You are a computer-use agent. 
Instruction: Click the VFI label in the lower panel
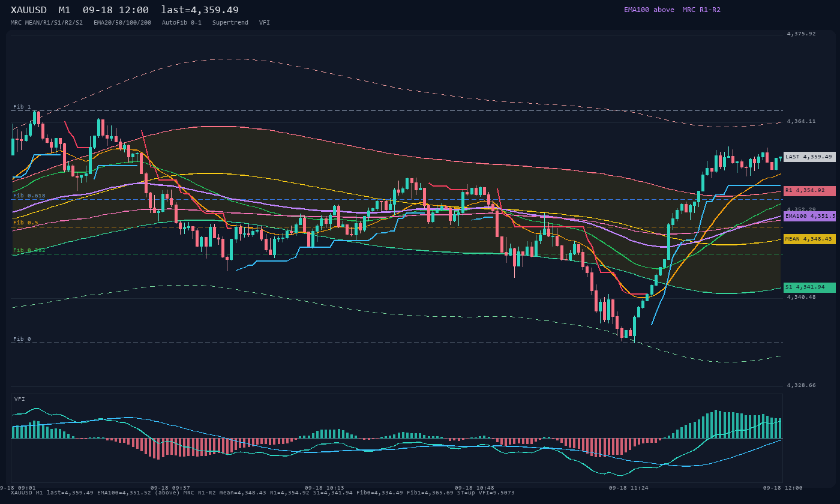(20, 399)
